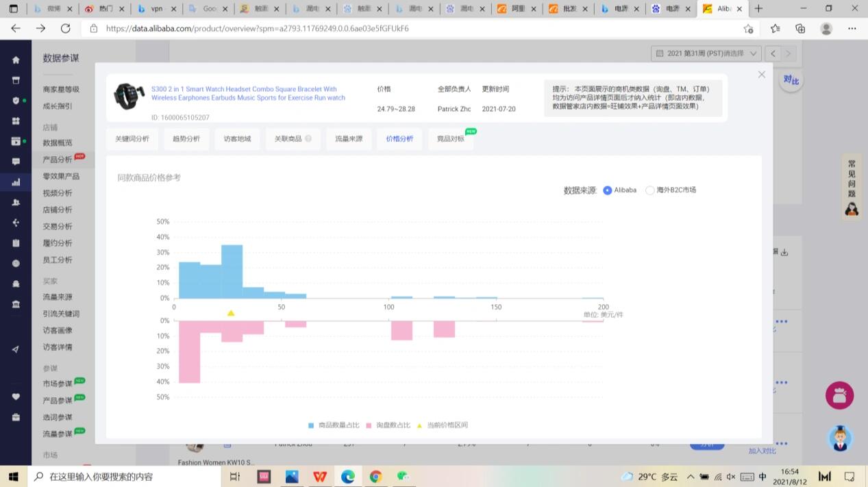This screenshot has height=487, width=868.
Task: Click the Windows Start button
Action: tap(14, 477)
